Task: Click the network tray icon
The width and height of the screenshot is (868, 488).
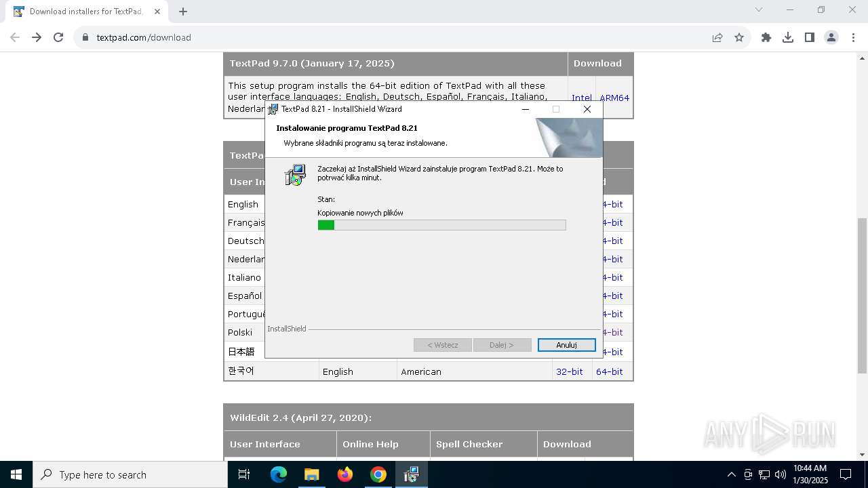Action: (x=764, y=474)
